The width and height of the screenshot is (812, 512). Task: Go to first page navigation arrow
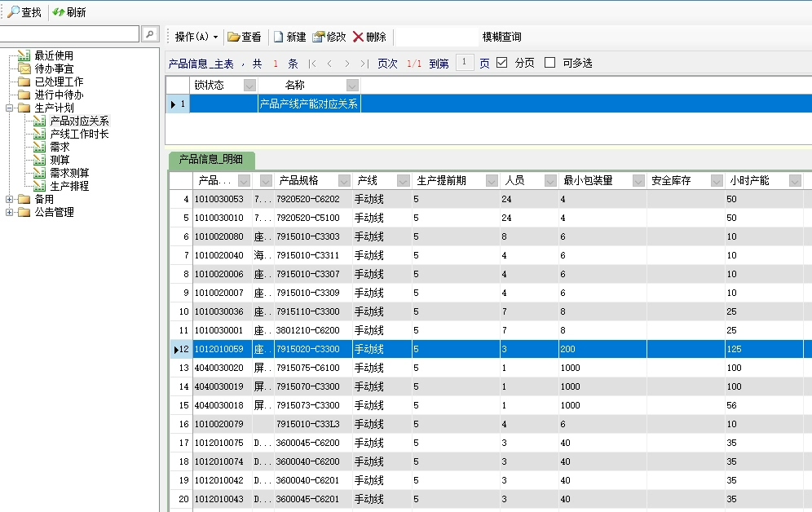coord(312,63)
